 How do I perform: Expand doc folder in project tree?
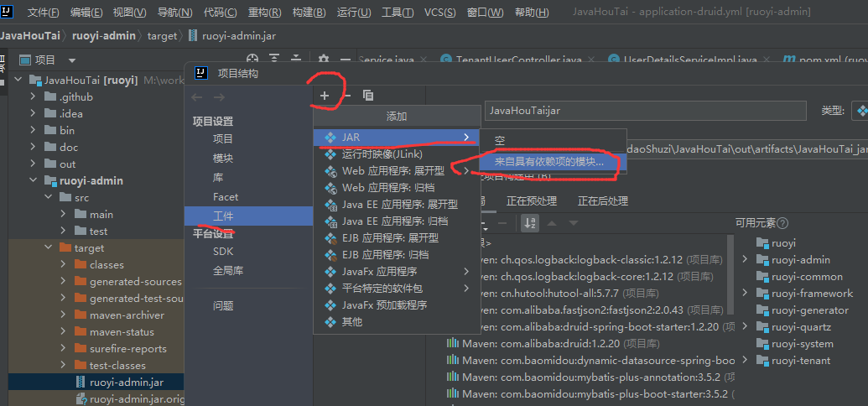click(x=34, y=148)
